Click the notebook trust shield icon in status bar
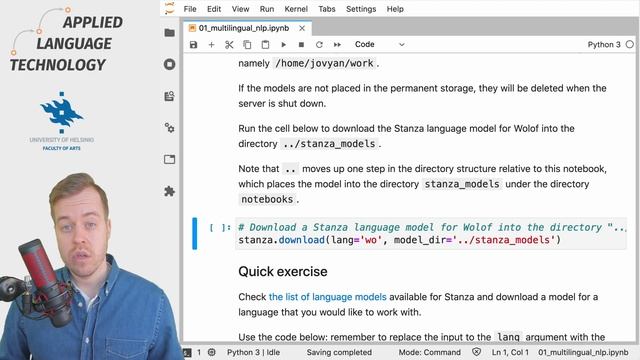The width and height of the screenshot is (640, 360). tap(476, 352)
